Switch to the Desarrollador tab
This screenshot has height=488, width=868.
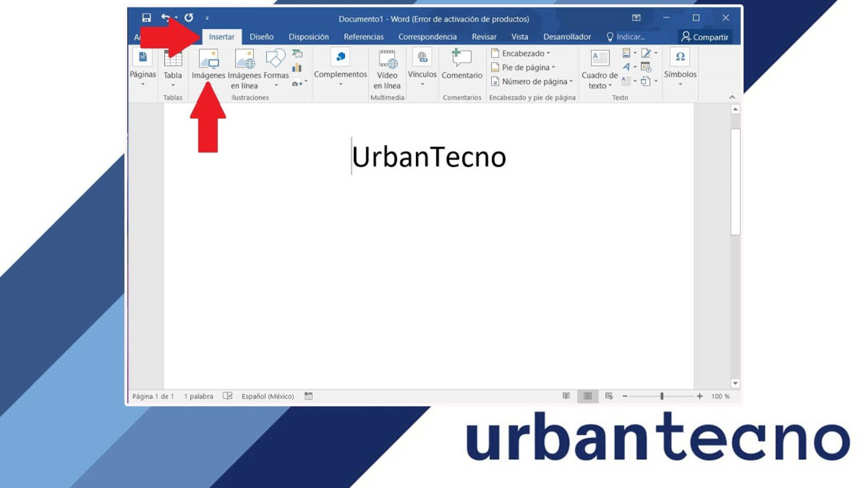pos(567,37)
